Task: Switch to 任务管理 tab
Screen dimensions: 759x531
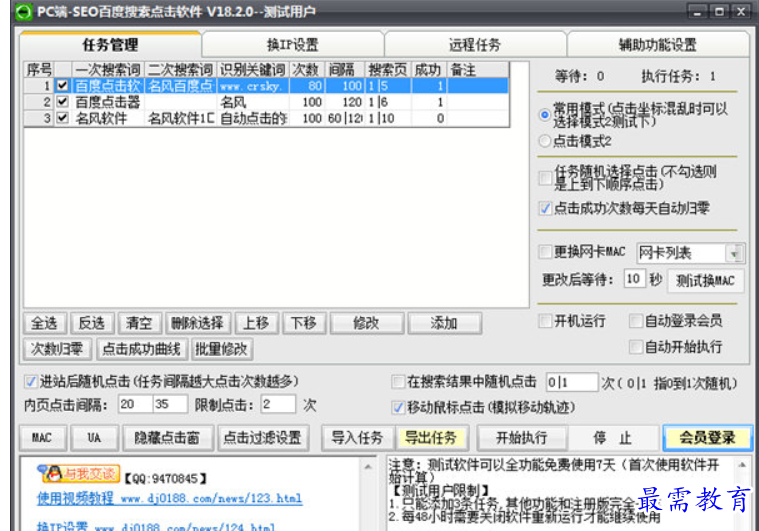Action: tap(110, 45)
